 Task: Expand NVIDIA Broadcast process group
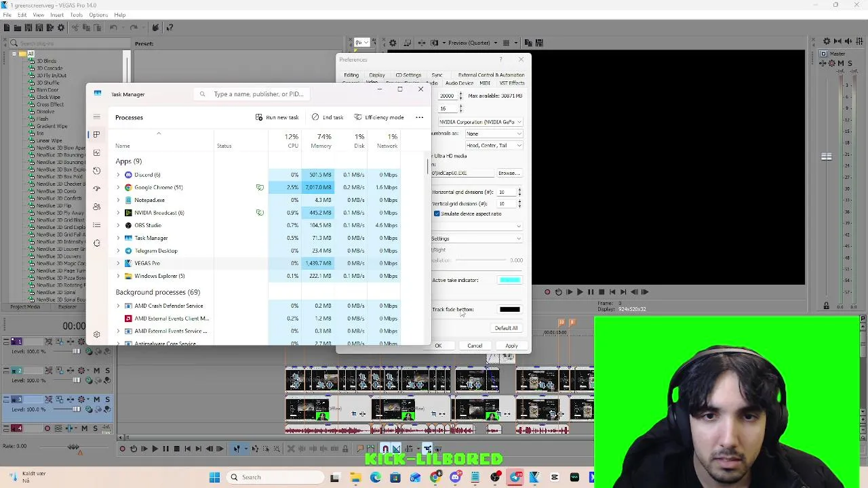click(118, 213)
